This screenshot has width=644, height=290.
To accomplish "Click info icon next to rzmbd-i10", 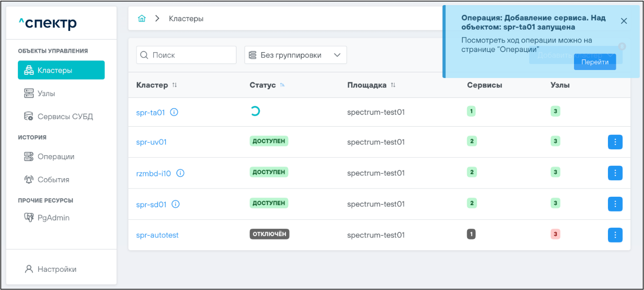I will tap(180, 173).
